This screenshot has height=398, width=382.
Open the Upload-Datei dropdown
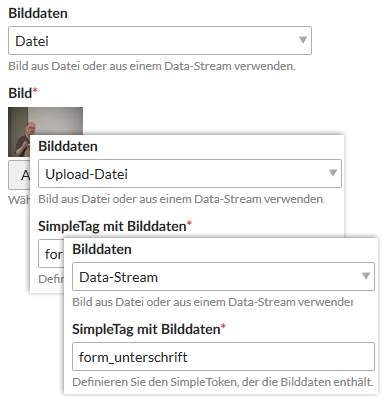point(190,174)
